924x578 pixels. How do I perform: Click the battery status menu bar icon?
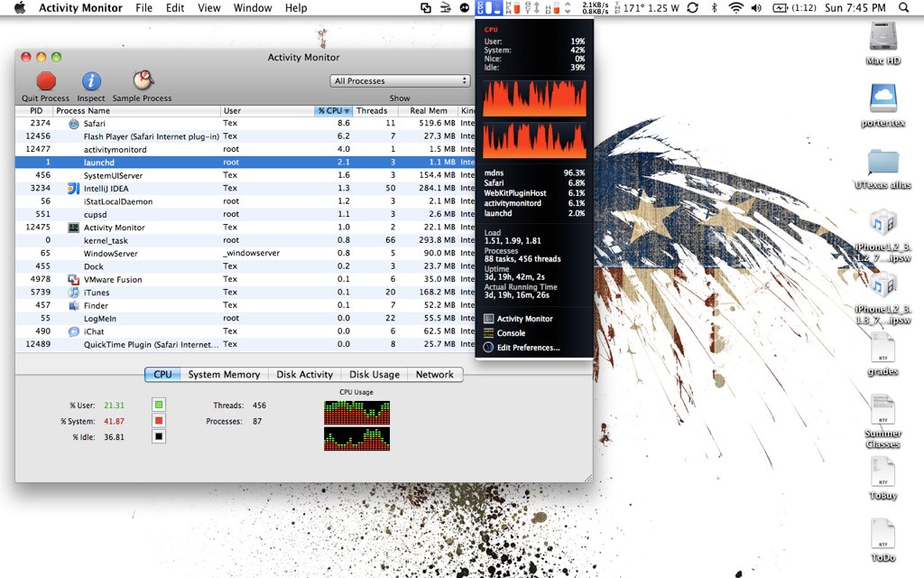[794, 7]
